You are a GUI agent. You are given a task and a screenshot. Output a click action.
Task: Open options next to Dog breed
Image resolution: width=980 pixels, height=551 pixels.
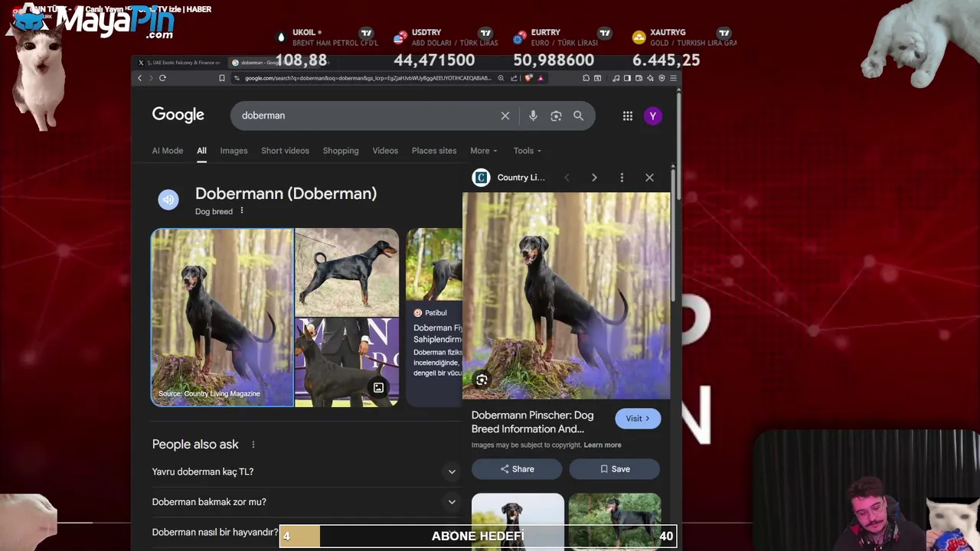(242, 211)
